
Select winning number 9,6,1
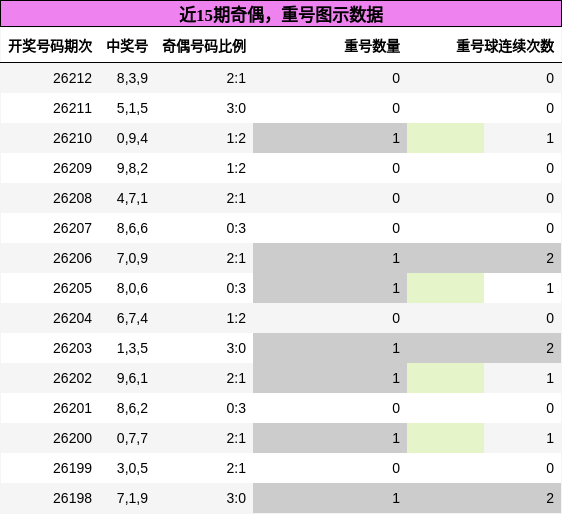(132, 378)
